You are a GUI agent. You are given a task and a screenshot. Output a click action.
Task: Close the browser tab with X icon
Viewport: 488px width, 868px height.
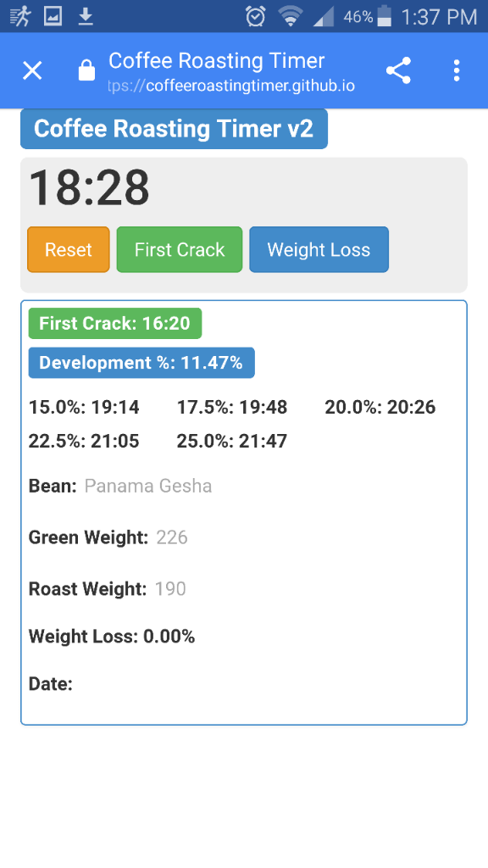(x=32, y=71)
